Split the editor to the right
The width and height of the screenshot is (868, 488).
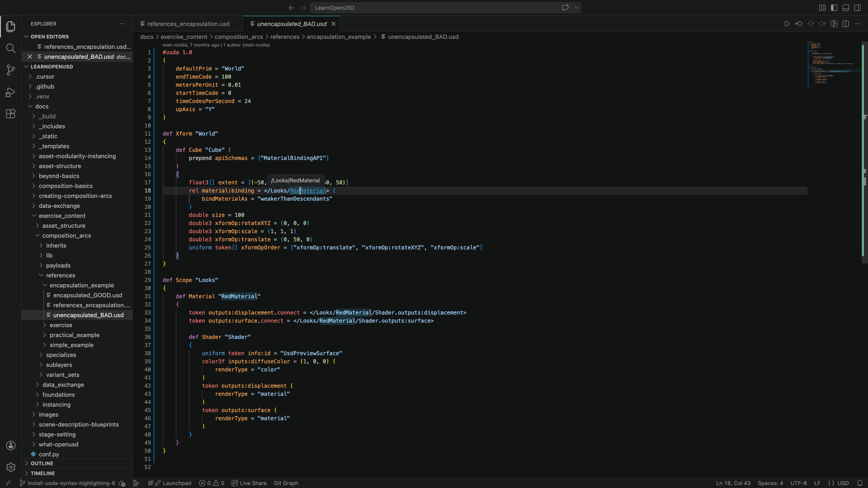point(846,24)
